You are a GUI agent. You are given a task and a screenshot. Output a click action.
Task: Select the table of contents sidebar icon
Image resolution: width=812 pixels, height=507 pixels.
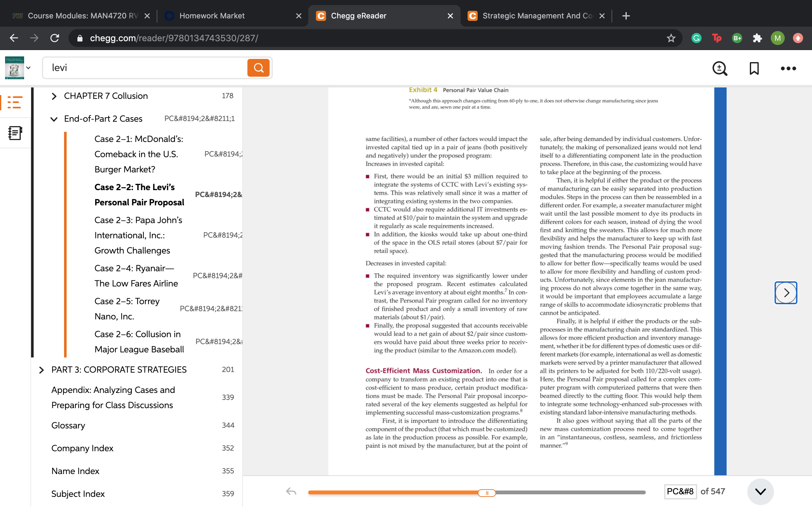pos(15,102)
